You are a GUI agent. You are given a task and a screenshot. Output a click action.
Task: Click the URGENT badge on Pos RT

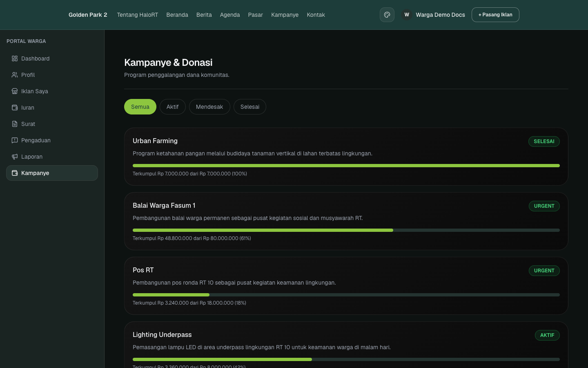point(544,271)
